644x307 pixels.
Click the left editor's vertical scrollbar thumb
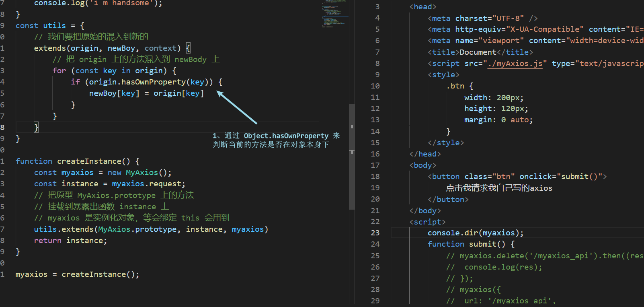coord(352,157)
